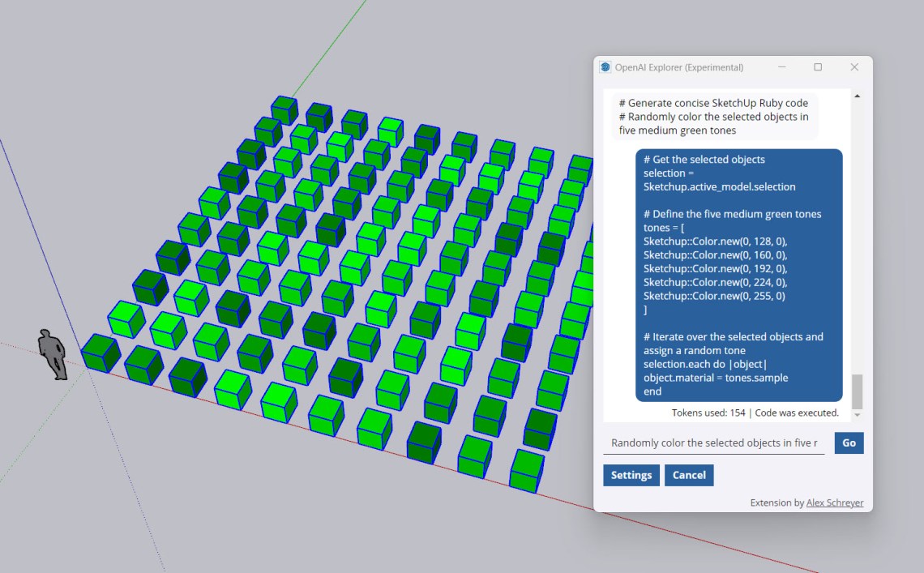Open the Alex Schreyer link
Screen dimensions: 924x573
834,503
